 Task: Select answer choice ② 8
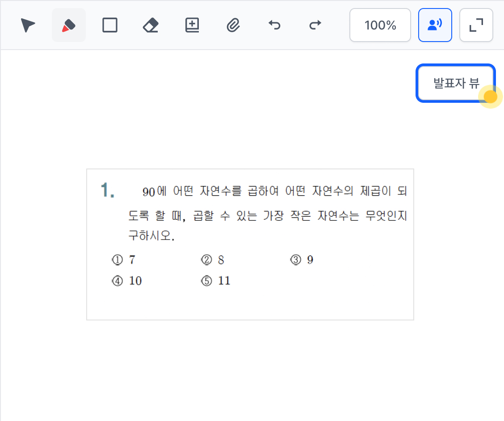[213, 260]
